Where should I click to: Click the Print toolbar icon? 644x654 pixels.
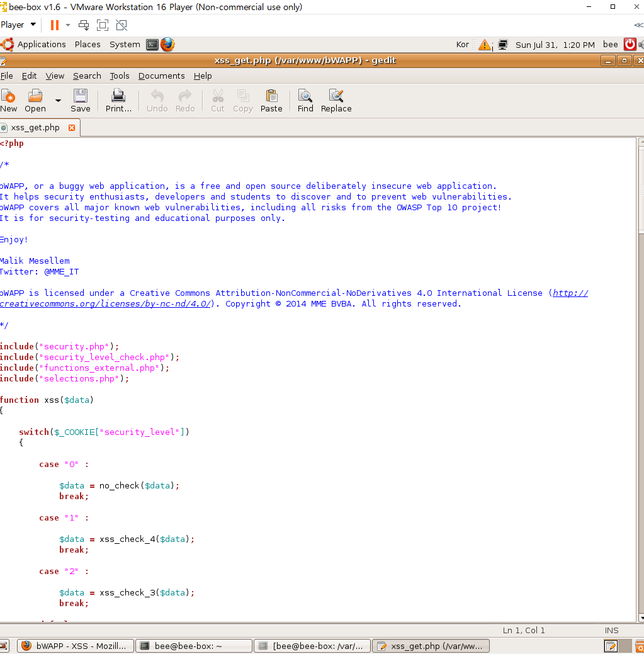118,100
